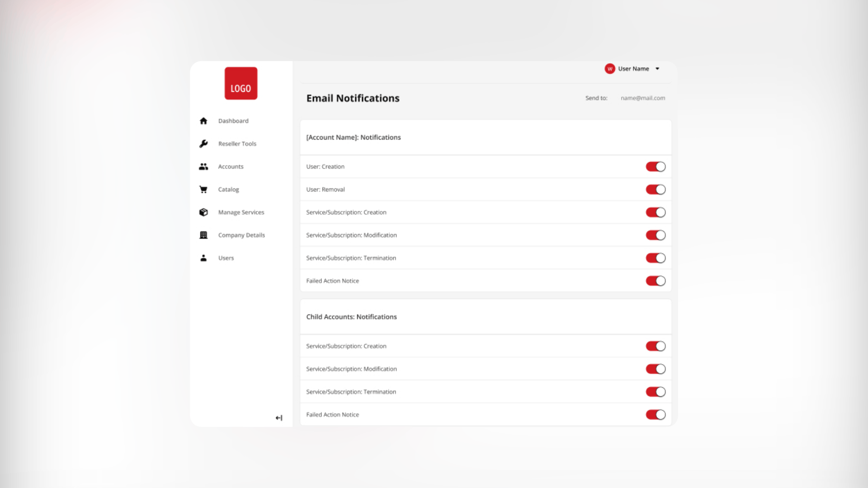Click the red user avatar circle
This screenshot has height=488, width=868.
point(609,69)
